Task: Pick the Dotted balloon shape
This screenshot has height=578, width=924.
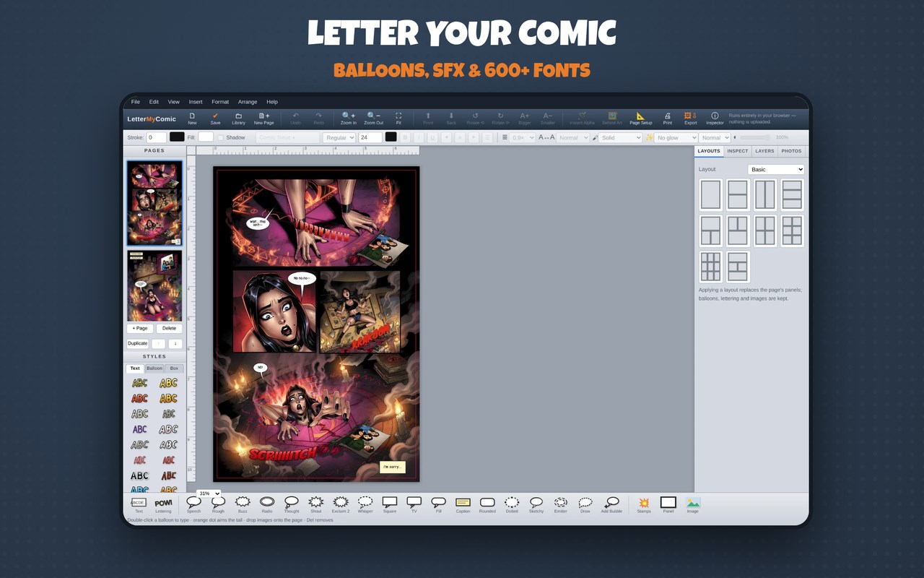Action: [x=512, y=505]
